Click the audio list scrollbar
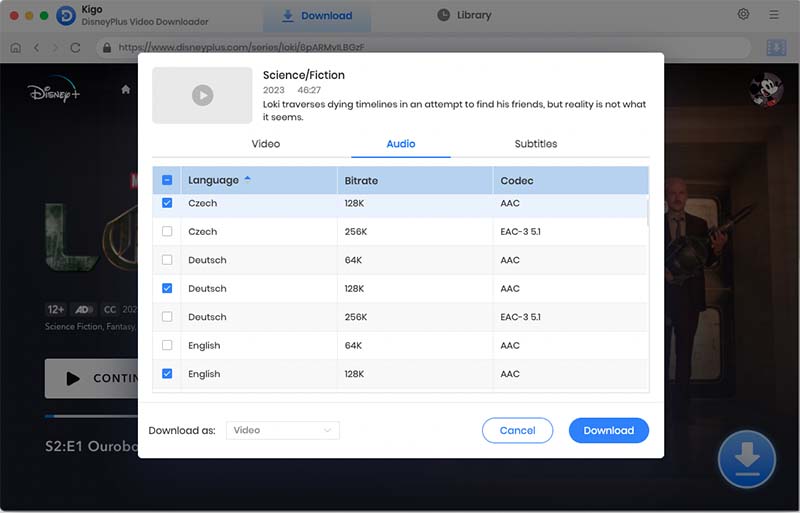The height and width of the screenshot is (513, 800). 647,213
